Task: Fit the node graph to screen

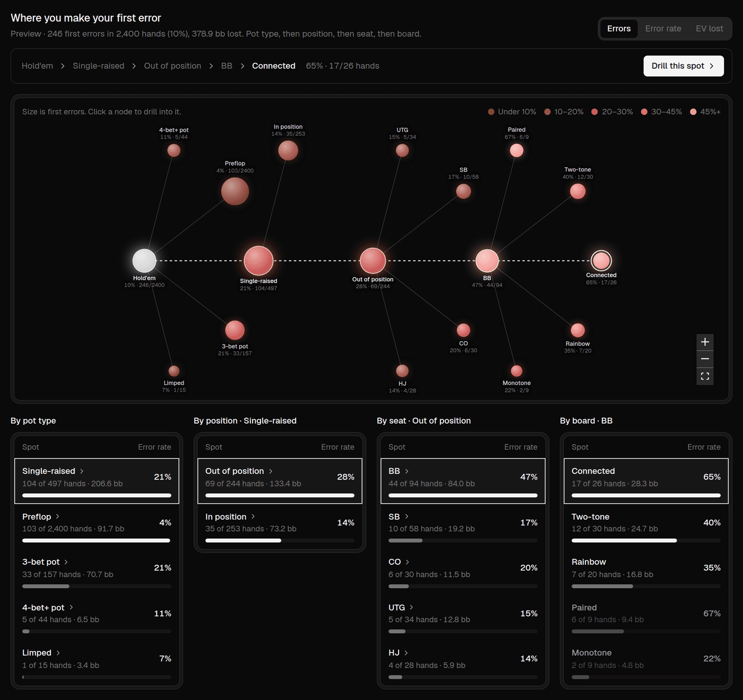Action: pos(705,376)
